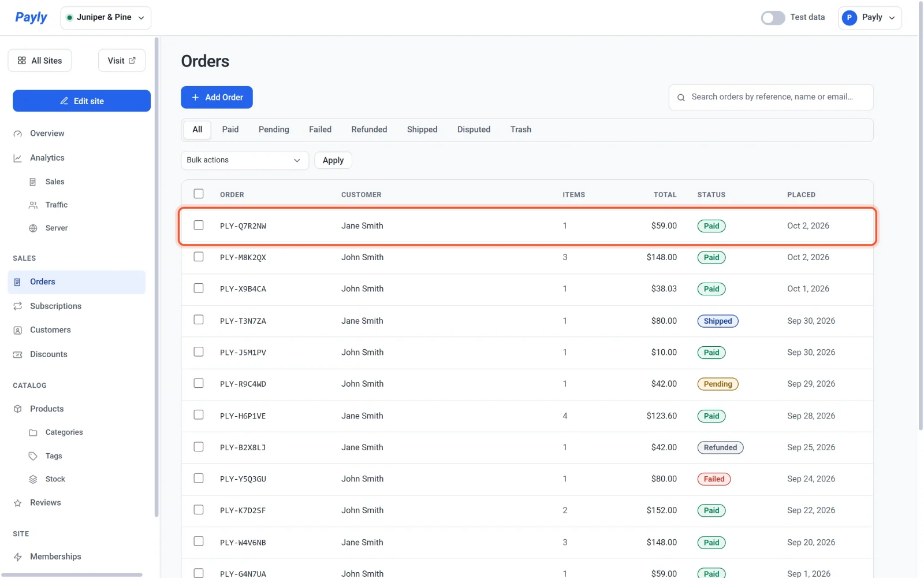The height and width of the screenshot is (578, 924).
Task: Open the Refunded tab
Action: (x=369, y=129)
